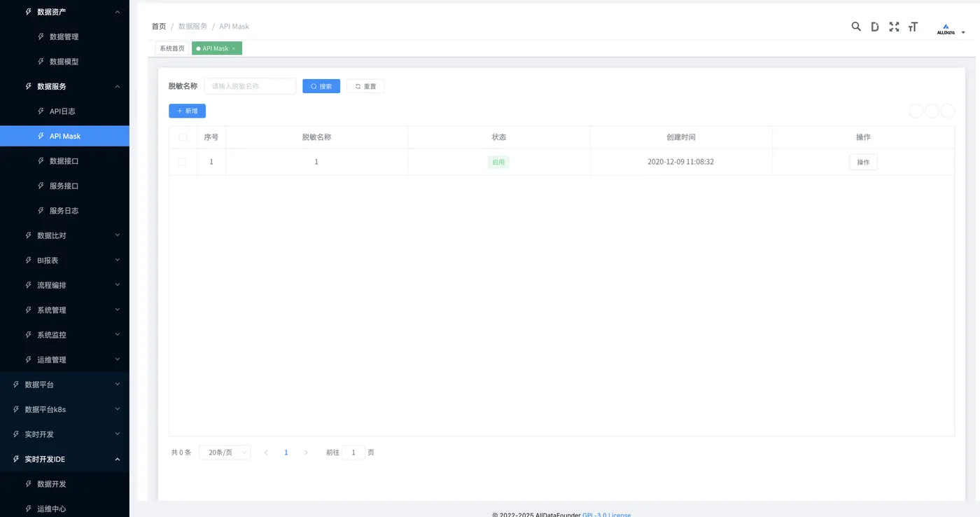This screenshot has height=517, width=980.
Task: Close the API Mask tab with its x
Action: (234, 48)
